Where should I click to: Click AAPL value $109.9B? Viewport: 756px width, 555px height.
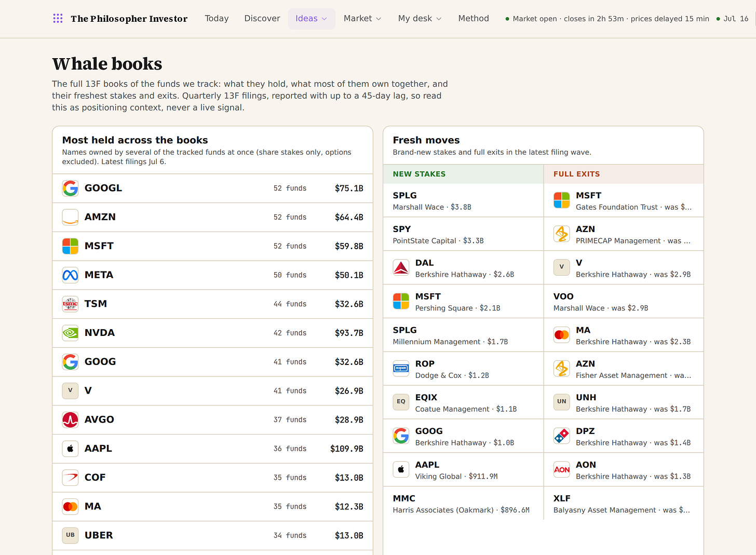pos(347,449)
